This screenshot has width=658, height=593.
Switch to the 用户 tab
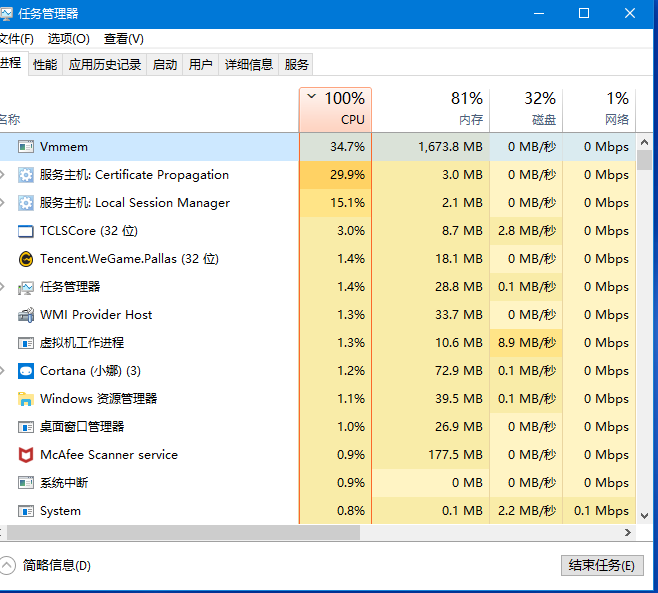(200, 65)
